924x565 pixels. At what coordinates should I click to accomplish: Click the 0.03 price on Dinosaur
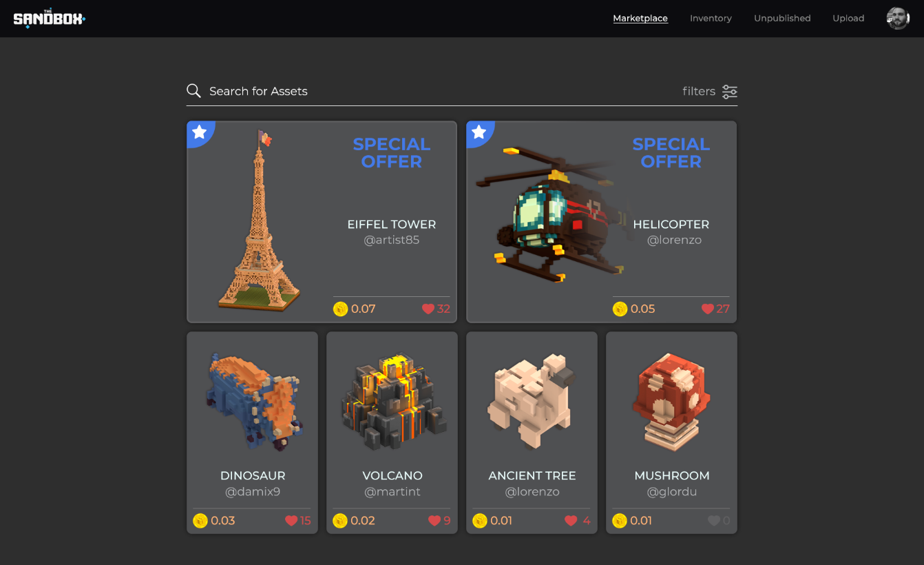tap(223, 521)
